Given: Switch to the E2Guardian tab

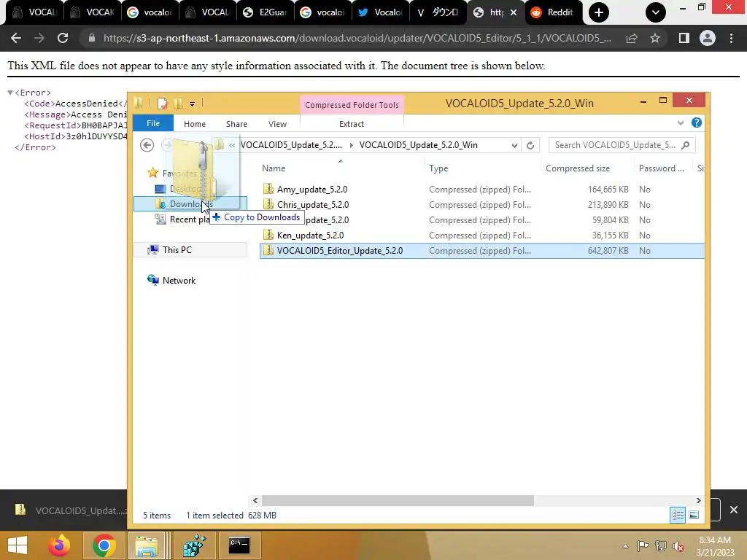Looking at the screenshot, I should point(266,12).
